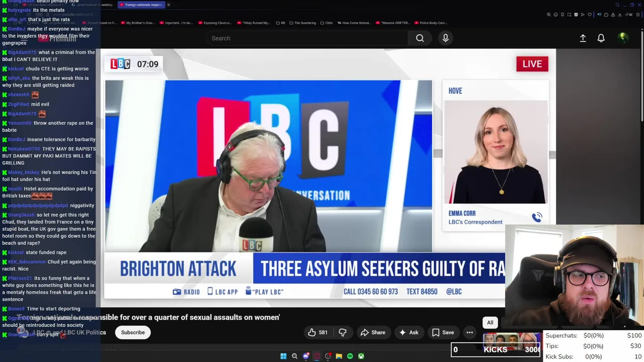Open the browser downloads icon
The width and height of the screenshot is (644, 362).
[x=619, y=15]
